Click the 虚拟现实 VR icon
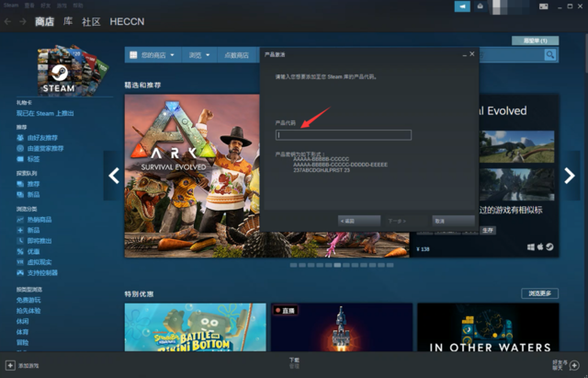Image resolution: width=588 pixels, height=378 pixels. tap(20, 262)
